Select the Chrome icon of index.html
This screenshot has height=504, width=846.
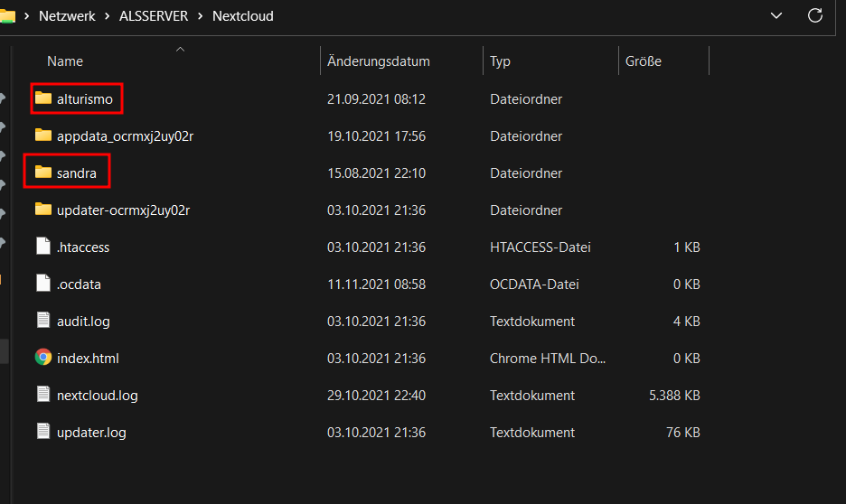43,357
